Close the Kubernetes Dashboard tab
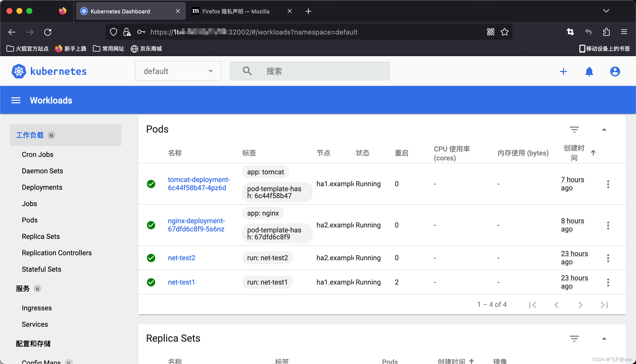This screenshot has width=636, height=364. pyautogui.click(x=178, y=11)
